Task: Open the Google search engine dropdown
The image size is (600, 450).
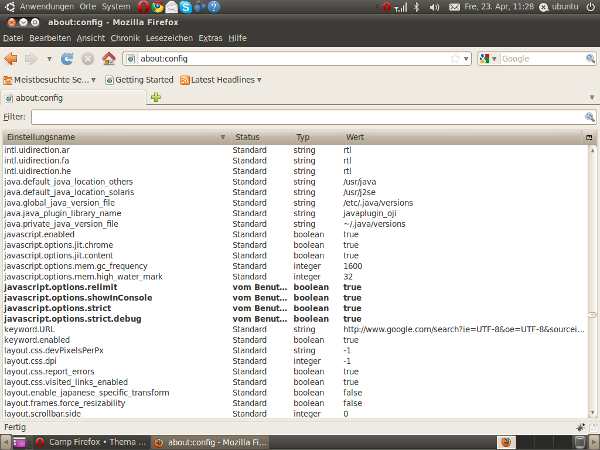Action: coord(487,59)
